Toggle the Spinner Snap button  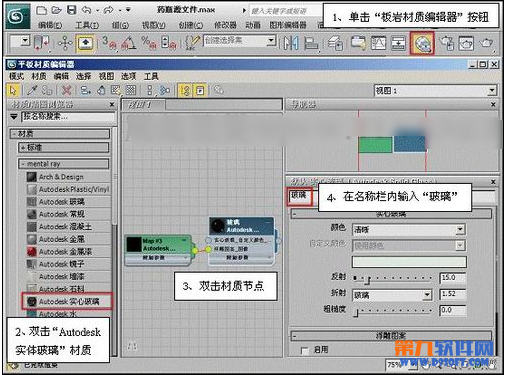(x=169, y=43)
